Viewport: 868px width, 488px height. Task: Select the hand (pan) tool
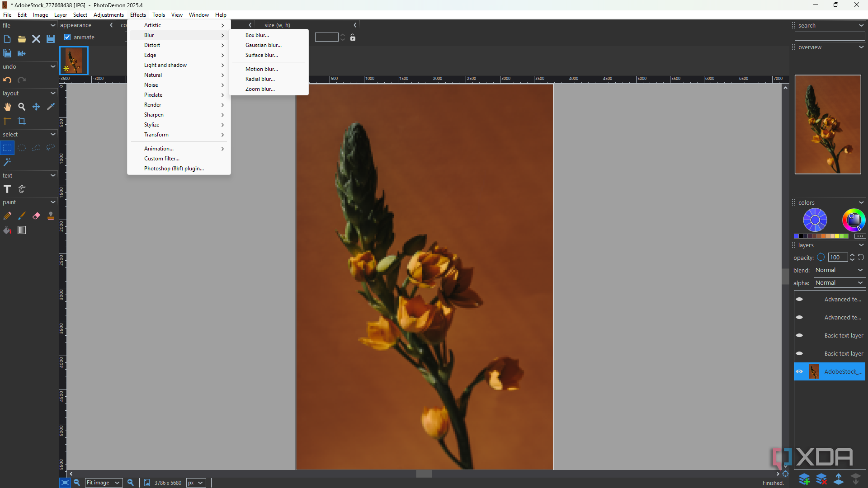tap(7, 107)
